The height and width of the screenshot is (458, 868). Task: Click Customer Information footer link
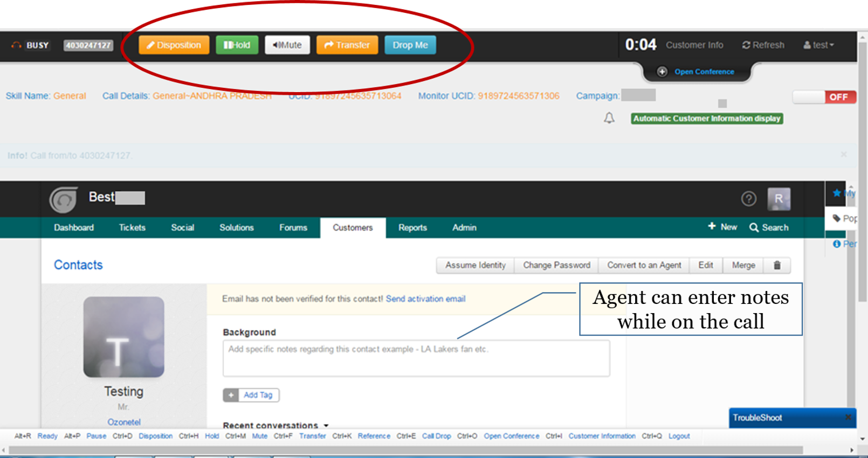602,436
